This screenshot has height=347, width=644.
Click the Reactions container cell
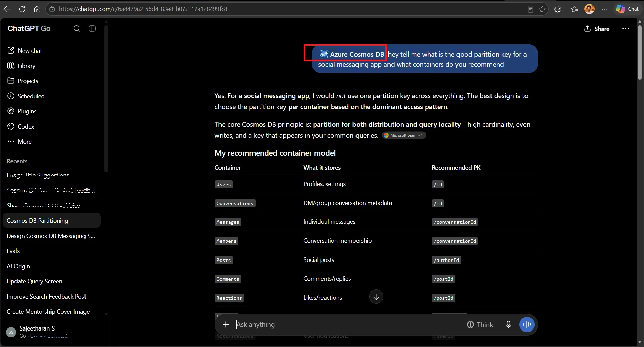coord(229,298)
